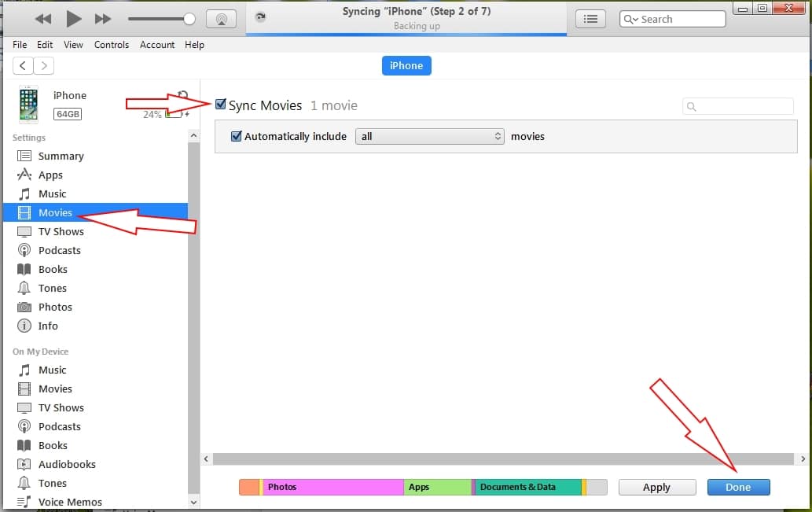Click the Settings section header

29,138
